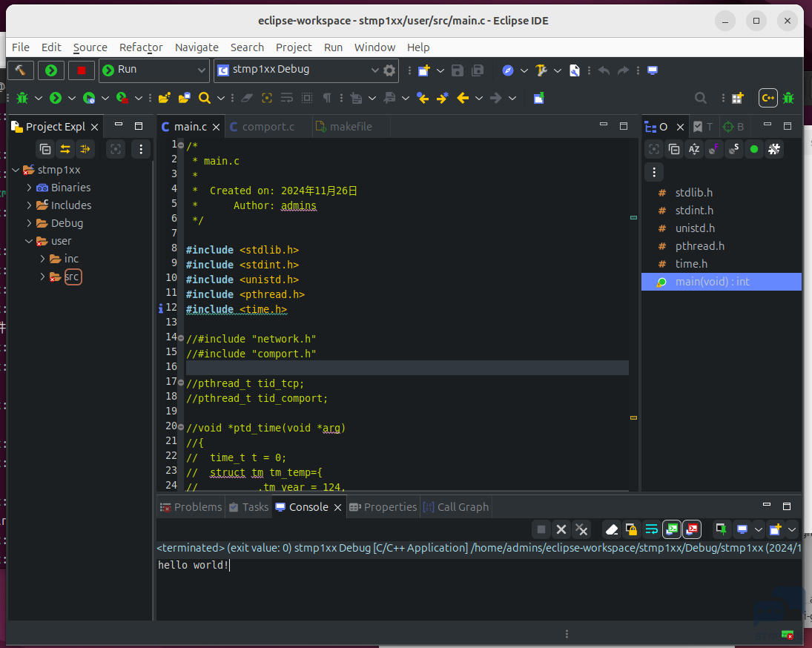The image size is (812, 648).
Task: Expand the inc folder
Action: (x=42, y=259)
